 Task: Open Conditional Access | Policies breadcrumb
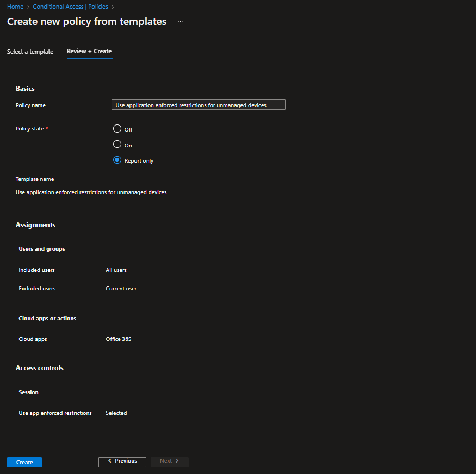point(70,7)
